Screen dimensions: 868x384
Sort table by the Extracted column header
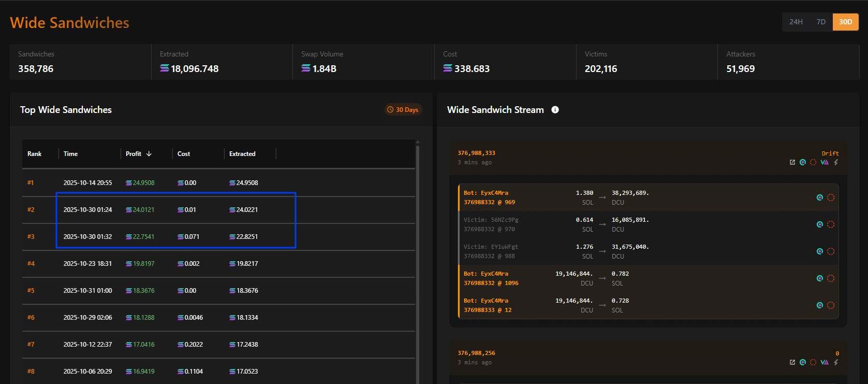point(242,154)
